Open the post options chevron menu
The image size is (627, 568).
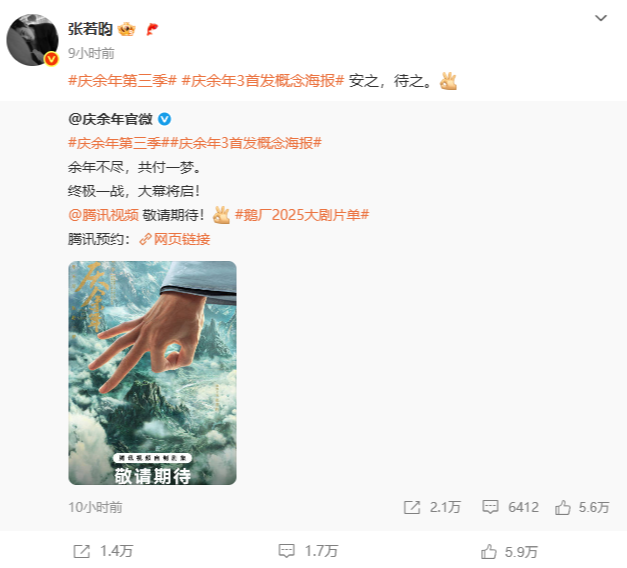click(601, 18)
